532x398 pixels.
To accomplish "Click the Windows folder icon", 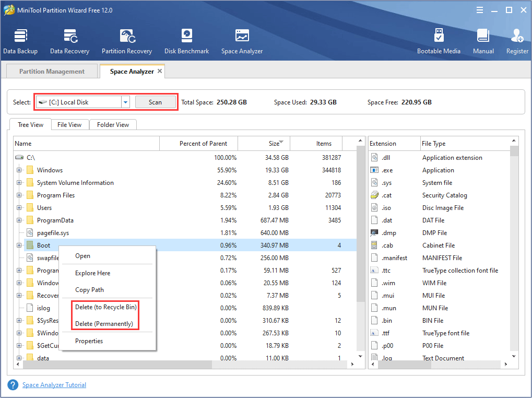I will 30,170.
